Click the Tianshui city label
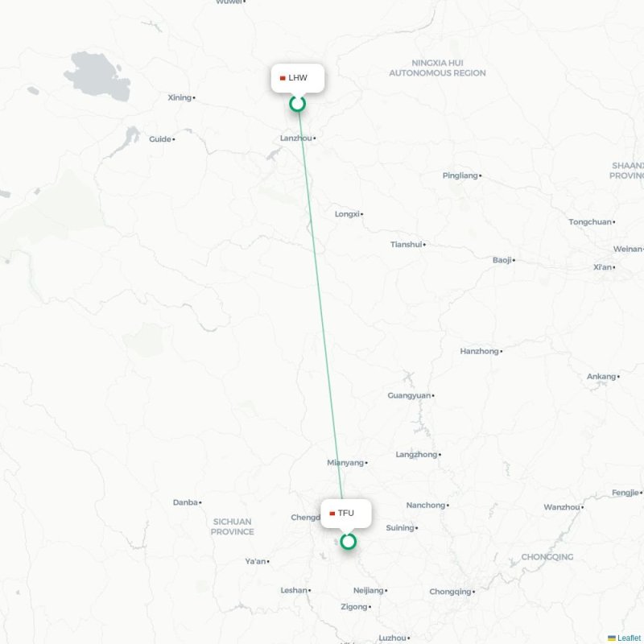The image size is (644, 644). click(x=406, y=245)
